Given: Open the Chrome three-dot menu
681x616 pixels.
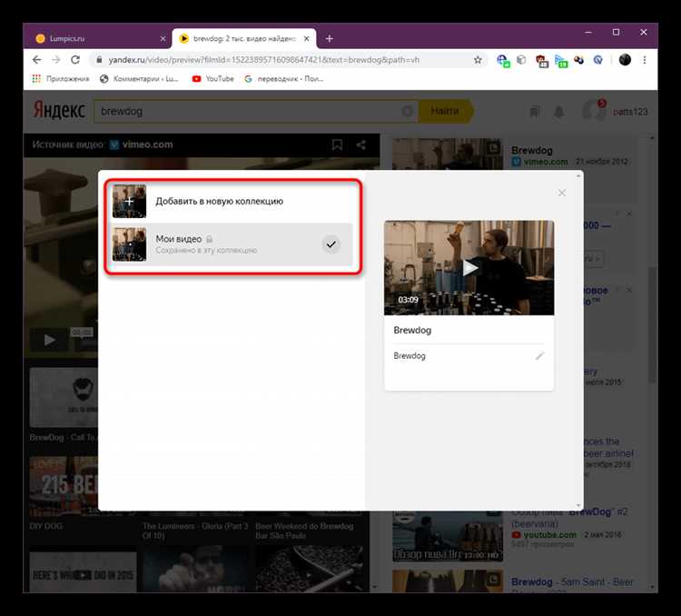Looking at the screenshot, I should coord(645,60).
